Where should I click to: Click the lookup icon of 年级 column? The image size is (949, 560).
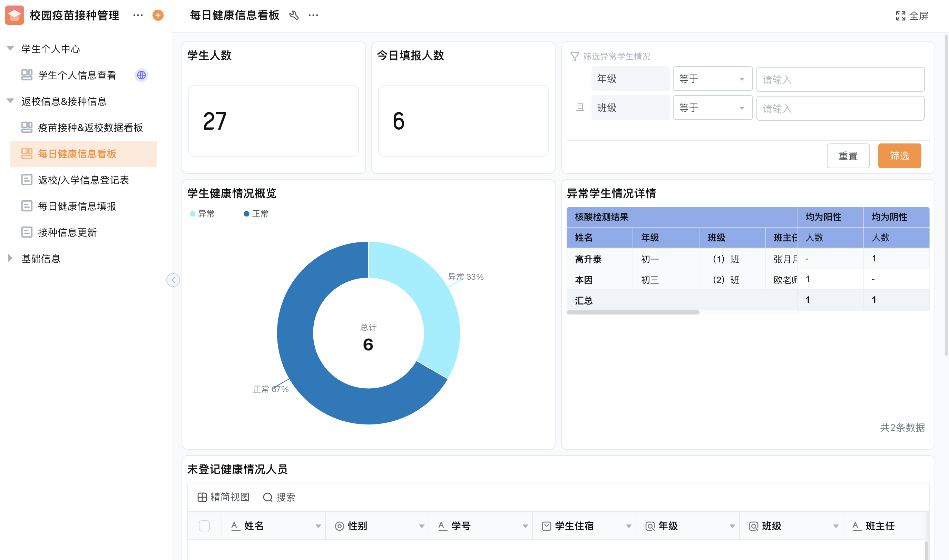[650, 526]
